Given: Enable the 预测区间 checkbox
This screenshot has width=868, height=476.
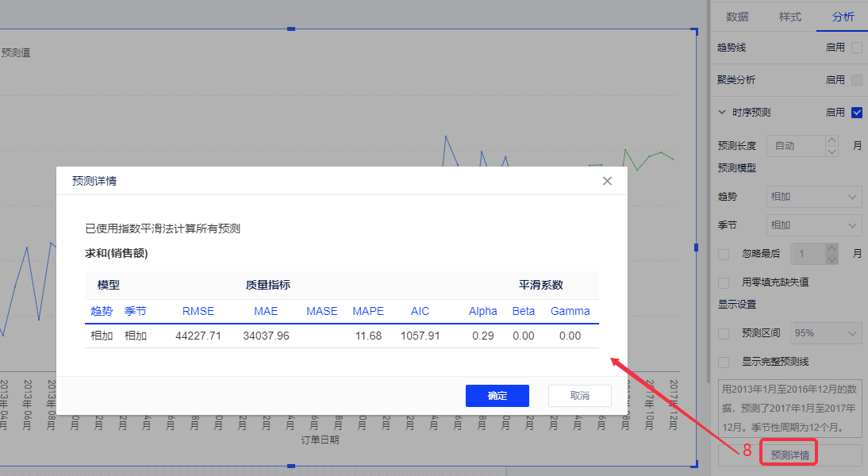Looking at the screenshot, I should 724,333.
